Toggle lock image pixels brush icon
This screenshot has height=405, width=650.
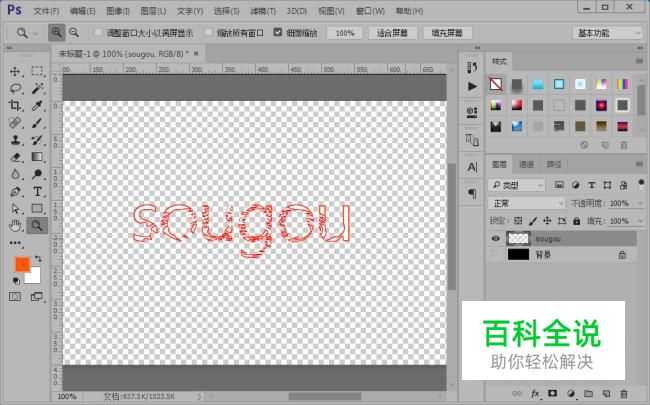point(533,221)
